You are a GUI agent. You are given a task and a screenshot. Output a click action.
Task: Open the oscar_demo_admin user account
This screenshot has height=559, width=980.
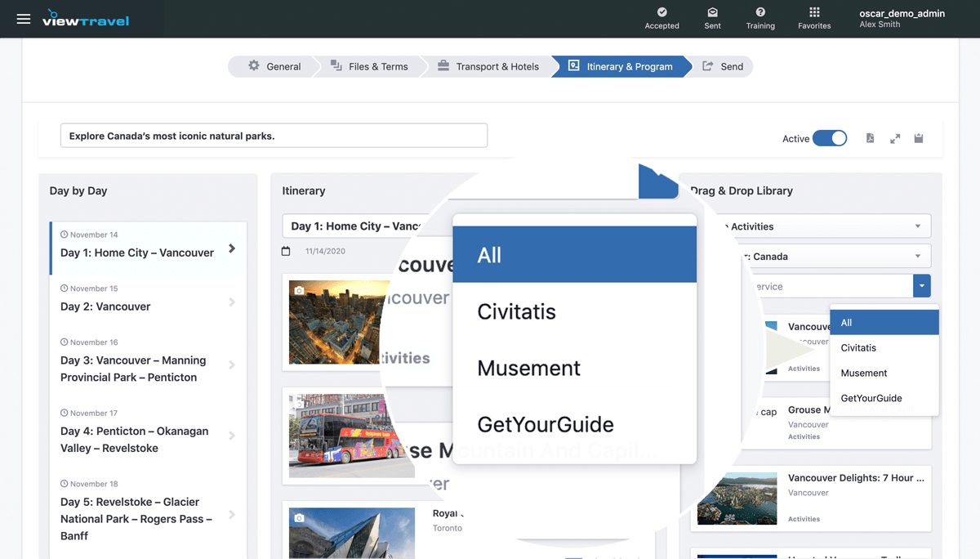point(902,19)
